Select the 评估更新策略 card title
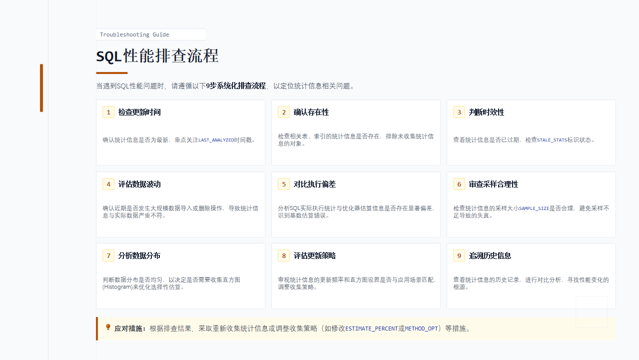This screenshot has height=360, width=639. coord(315,256)
